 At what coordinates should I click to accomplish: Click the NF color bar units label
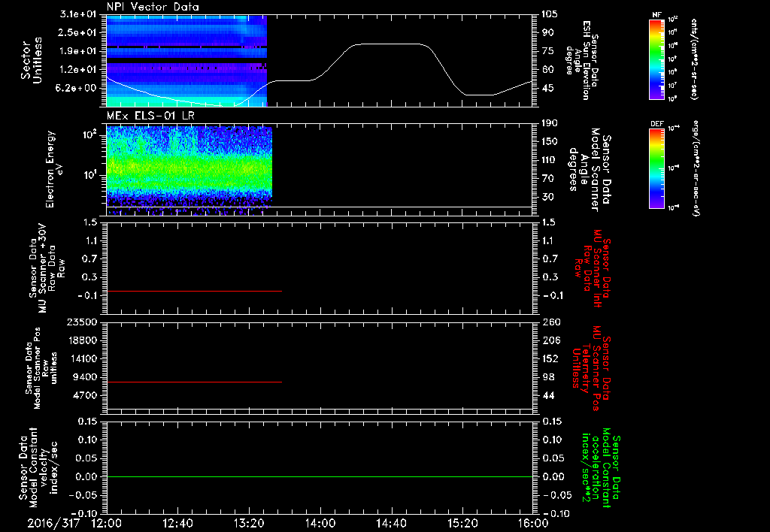[x=694, y=59]
